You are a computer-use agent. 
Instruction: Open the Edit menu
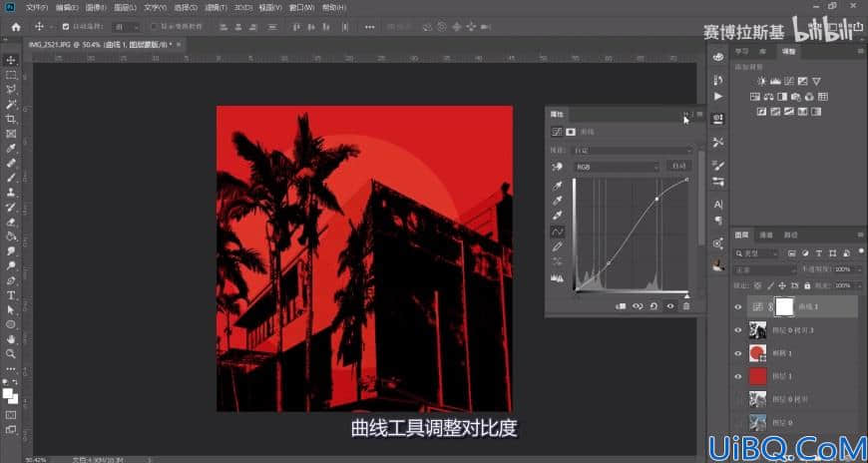pyautogui.click(x=67, y=8)
